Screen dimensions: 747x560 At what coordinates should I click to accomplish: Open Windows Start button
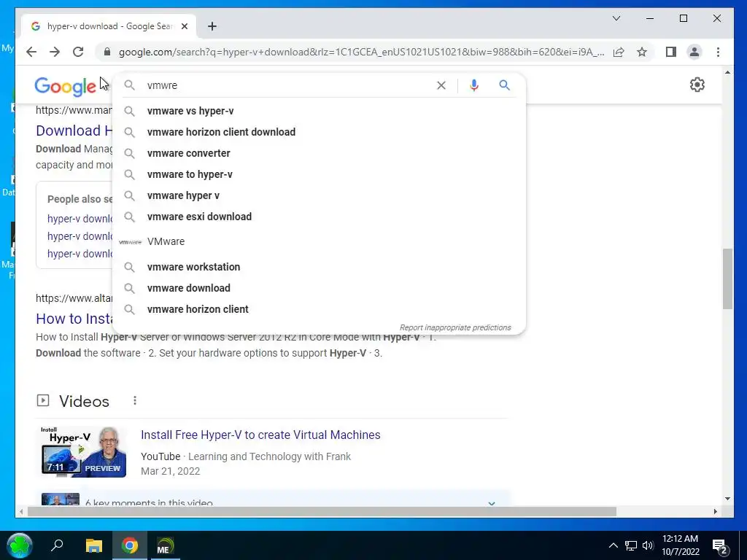click(20, 545)
